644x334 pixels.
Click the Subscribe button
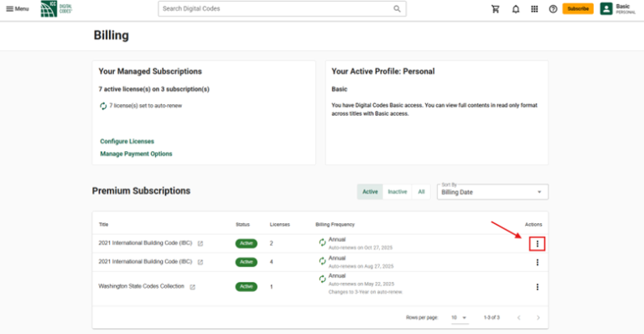(x=578, y=8)
